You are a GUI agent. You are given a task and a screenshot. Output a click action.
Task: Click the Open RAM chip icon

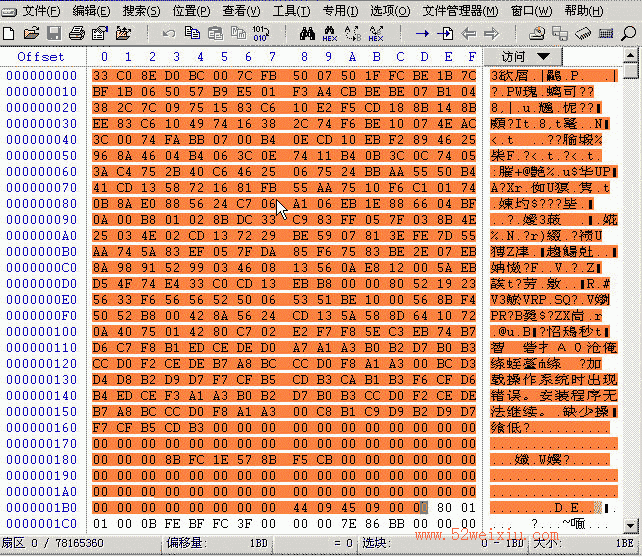coord(583,33)
